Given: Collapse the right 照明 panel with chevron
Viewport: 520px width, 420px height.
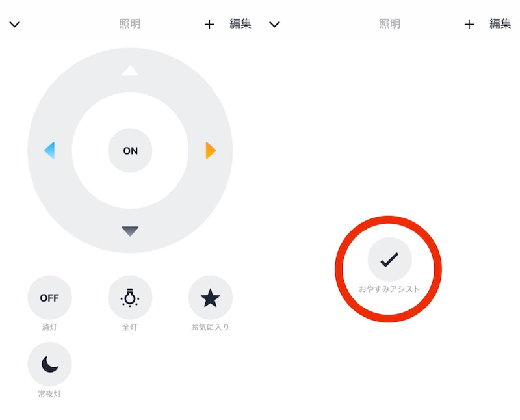Looking at the screenshot, I should (274, 24).
